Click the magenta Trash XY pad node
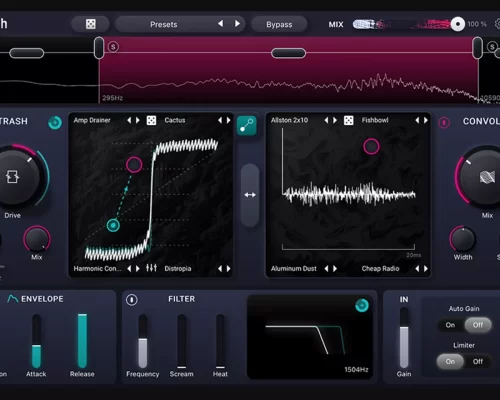500x400 pixels. point(134,165)
